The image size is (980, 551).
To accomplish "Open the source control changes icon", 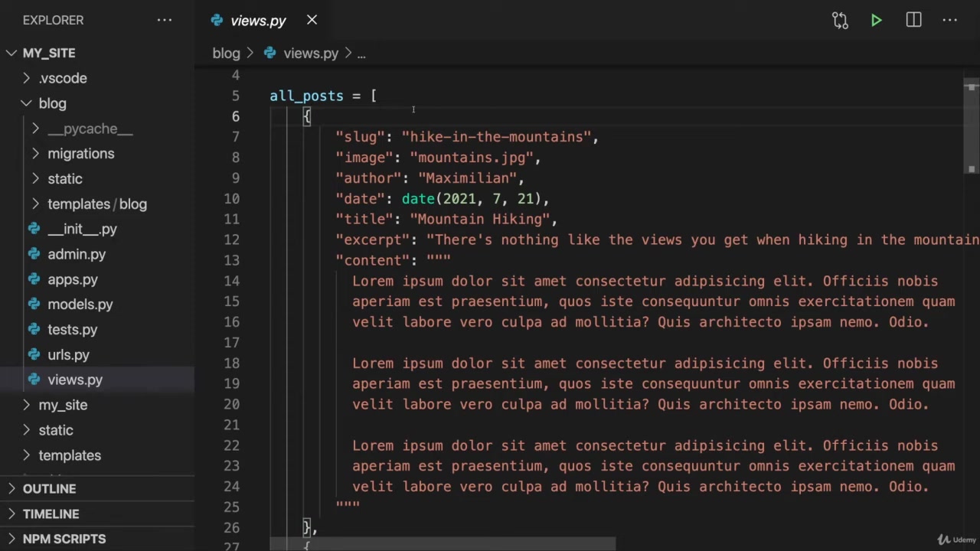I will click(x=840, y=21).
